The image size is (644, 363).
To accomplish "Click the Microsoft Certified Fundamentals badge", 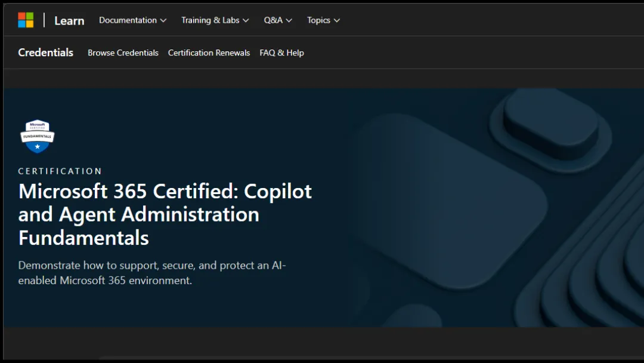I will tap(38, 137).
